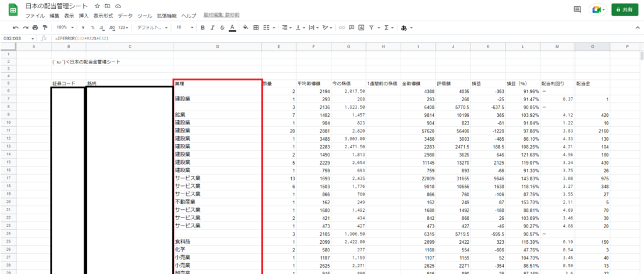Image resolution: width=644 pixels, height=274 pixels.
Task: Toggle italic formatting
Action: click(213, 28)
